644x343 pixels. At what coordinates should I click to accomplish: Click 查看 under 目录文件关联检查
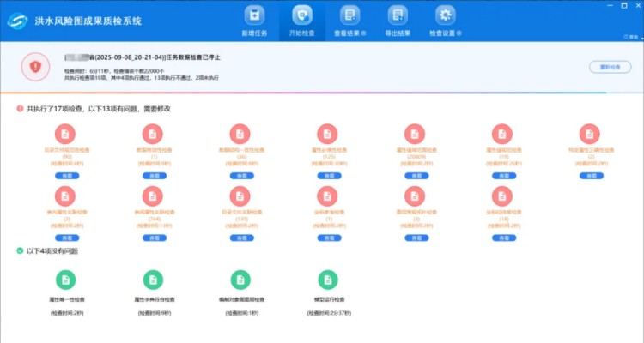click(240, 238)
